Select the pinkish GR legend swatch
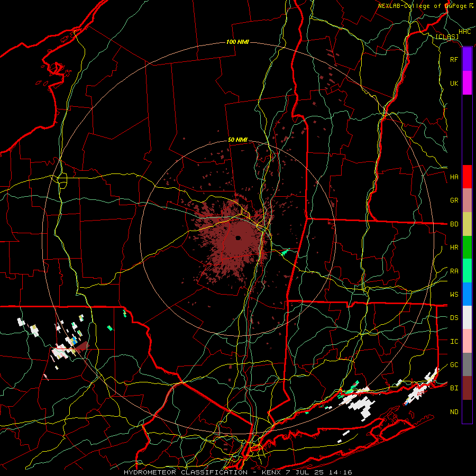Screen dimensions: 476x476 tap(467, 200)
